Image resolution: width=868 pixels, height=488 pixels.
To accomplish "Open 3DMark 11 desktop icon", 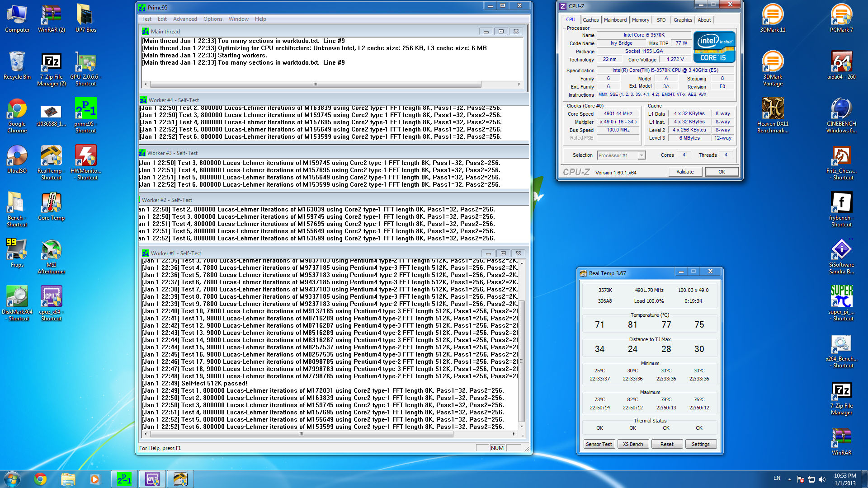I will pos(773,19).
